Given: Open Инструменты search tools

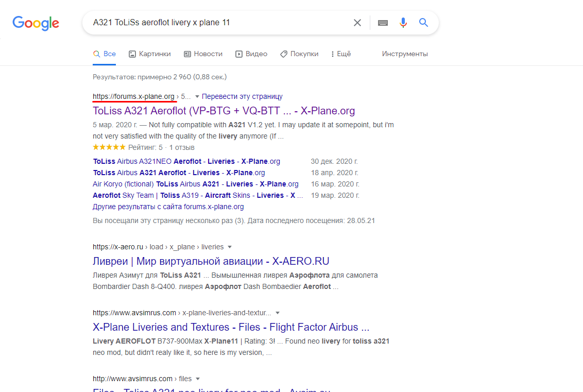Looking at the screenshot, I should (x=405, y=54).
